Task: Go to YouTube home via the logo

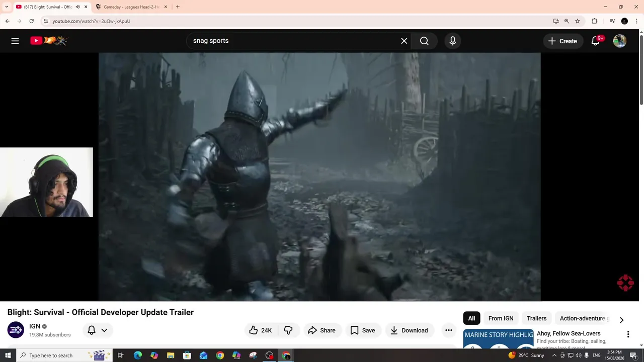Action: 49,41
